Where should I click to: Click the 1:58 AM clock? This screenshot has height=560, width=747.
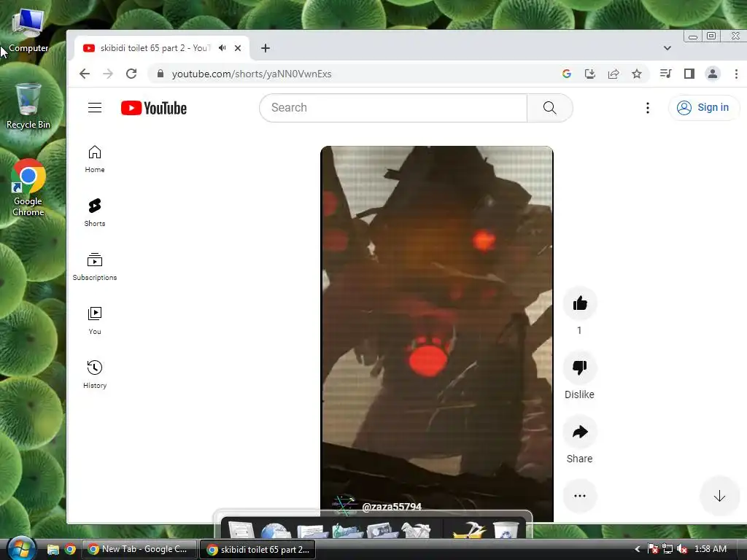711,549
